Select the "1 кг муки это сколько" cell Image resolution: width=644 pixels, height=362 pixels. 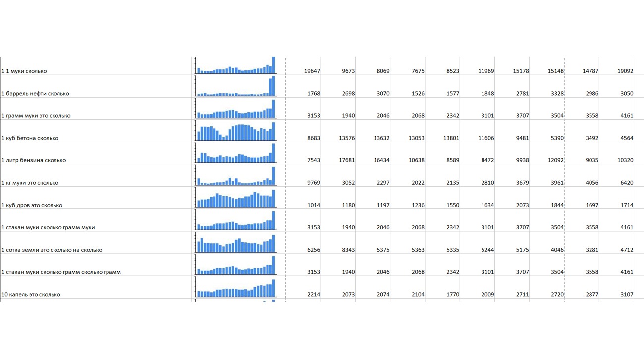coord(30,183)
